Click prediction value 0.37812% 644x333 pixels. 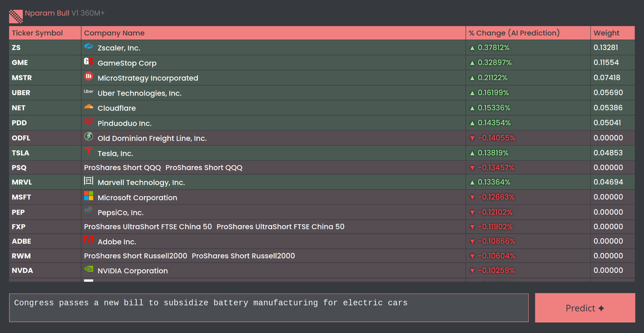tap(494, 47)
